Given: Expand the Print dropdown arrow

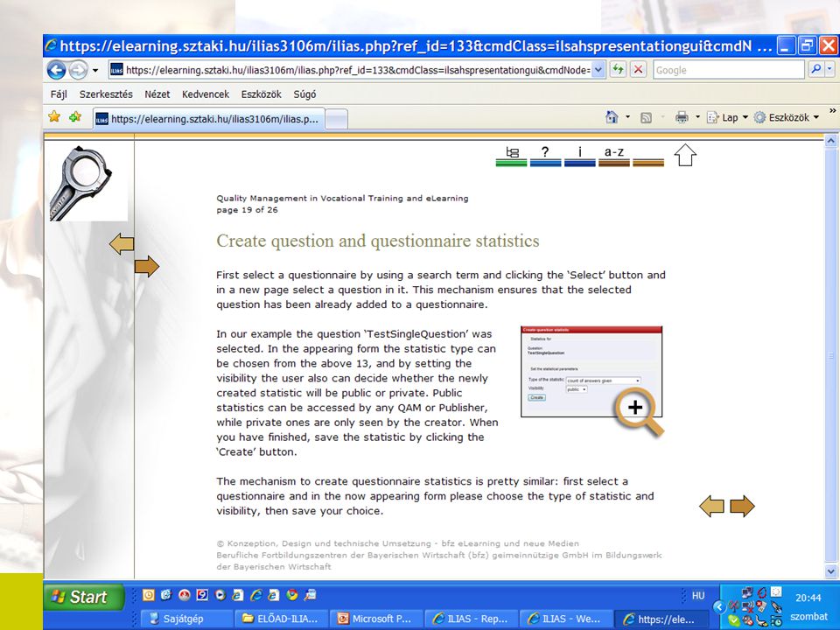Looking at the screenshot, I should (697, 117).
